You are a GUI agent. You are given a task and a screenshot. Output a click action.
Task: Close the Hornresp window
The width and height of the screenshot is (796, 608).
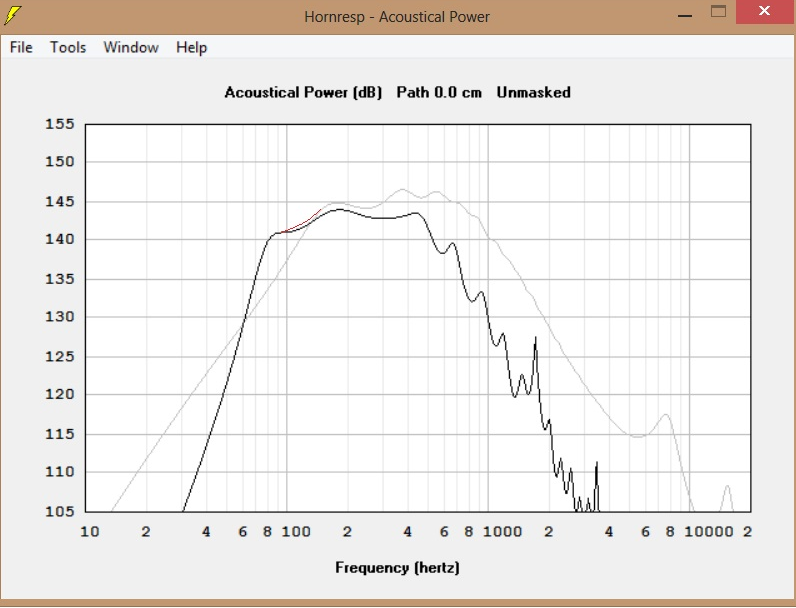764,11
